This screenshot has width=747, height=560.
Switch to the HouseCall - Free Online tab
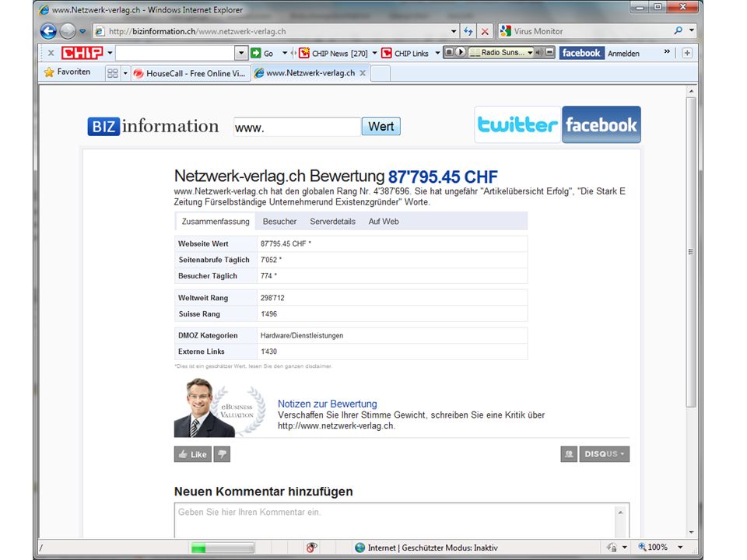pyautogui.click(x=191, y=73)
